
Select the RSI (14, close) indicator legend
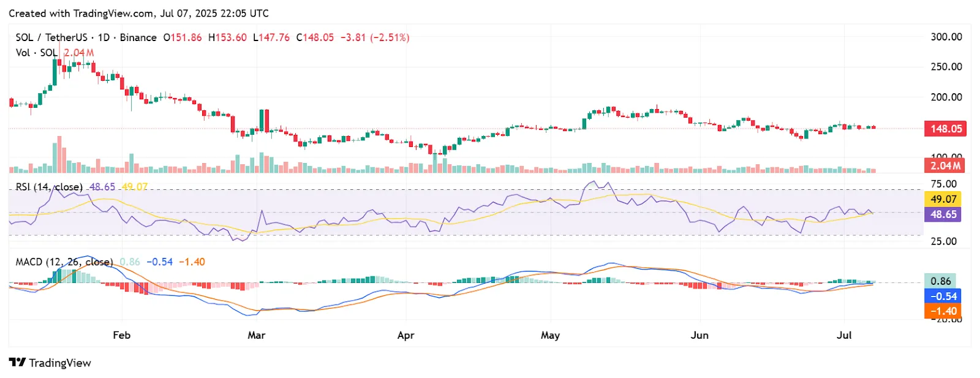click(49, 187)
